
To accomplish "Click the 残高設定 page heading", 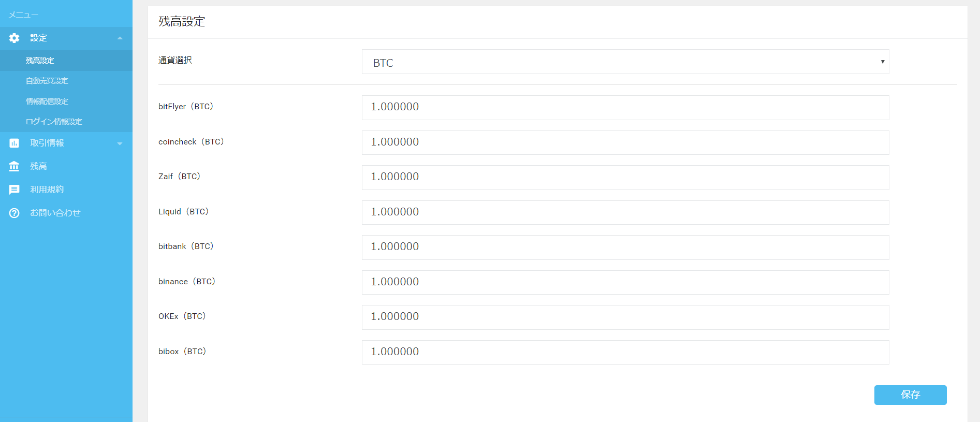I will (182, 21).
